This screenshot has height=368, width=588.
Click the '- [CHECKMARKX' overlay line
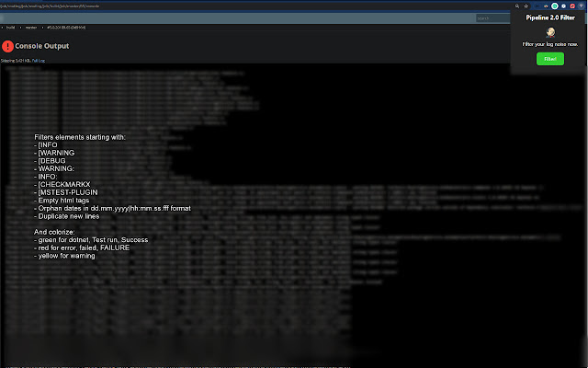62,184
